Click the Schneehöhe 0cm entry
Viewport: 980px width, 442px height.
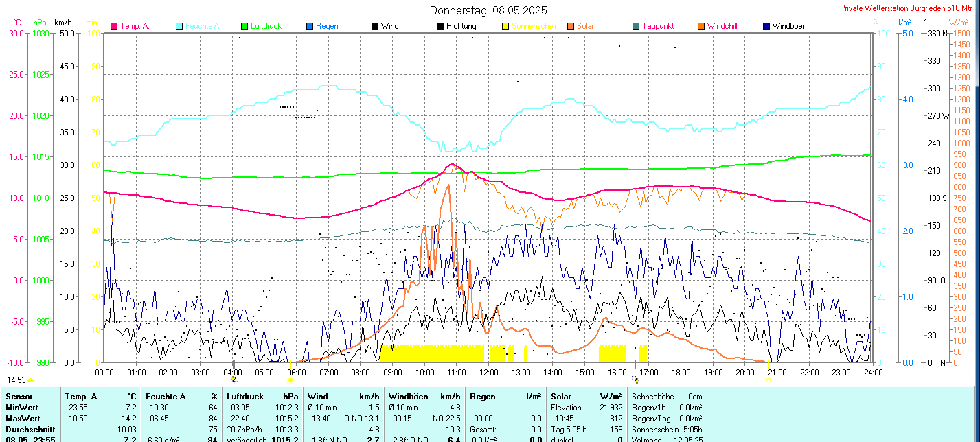[666, 396]
